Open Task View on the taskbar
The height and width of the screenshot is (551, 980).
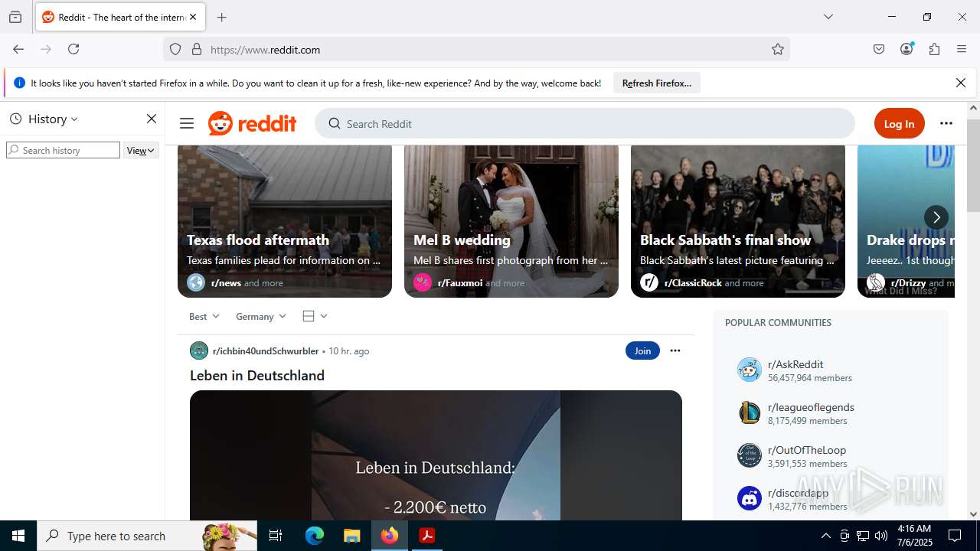click(x=276, y=536)
